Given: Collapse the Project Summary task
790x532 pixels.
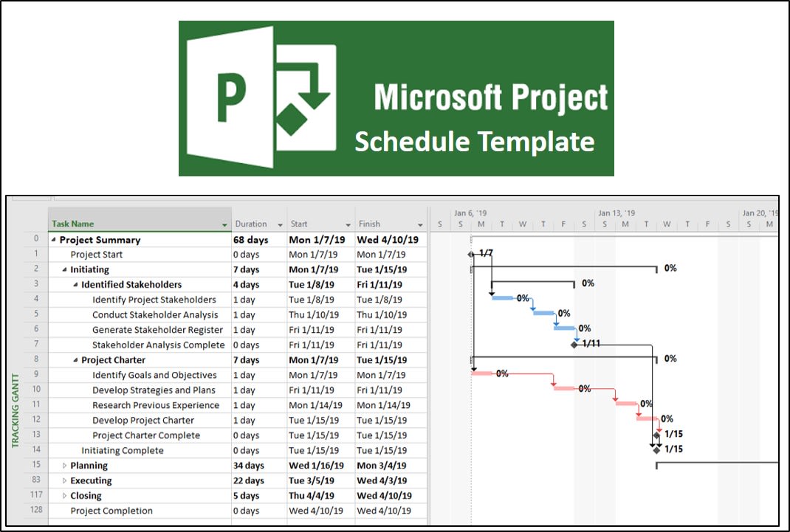Looking at the screenshot, I should click(53, 240).
